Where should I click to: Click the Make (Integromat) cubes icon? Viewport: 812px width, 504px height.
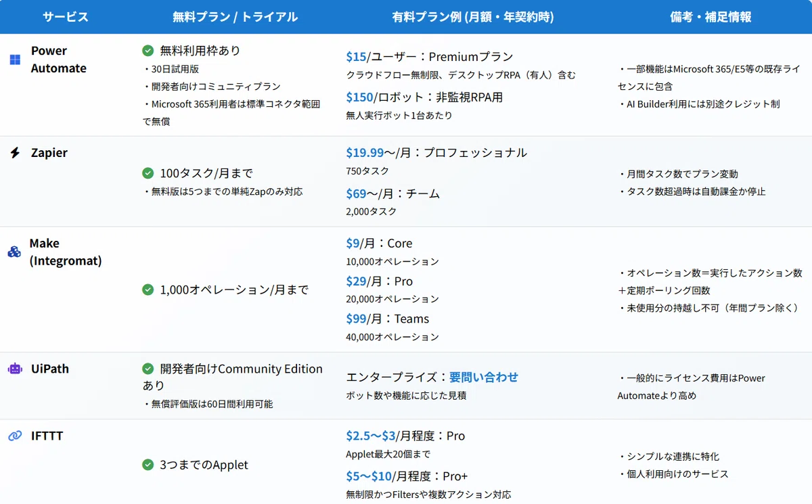point(14,252)
